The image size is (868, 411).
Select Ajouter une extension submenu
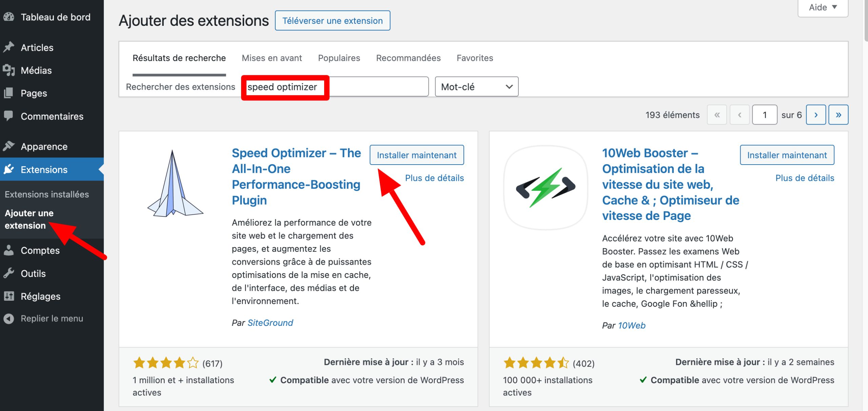(x=29, y=219)
